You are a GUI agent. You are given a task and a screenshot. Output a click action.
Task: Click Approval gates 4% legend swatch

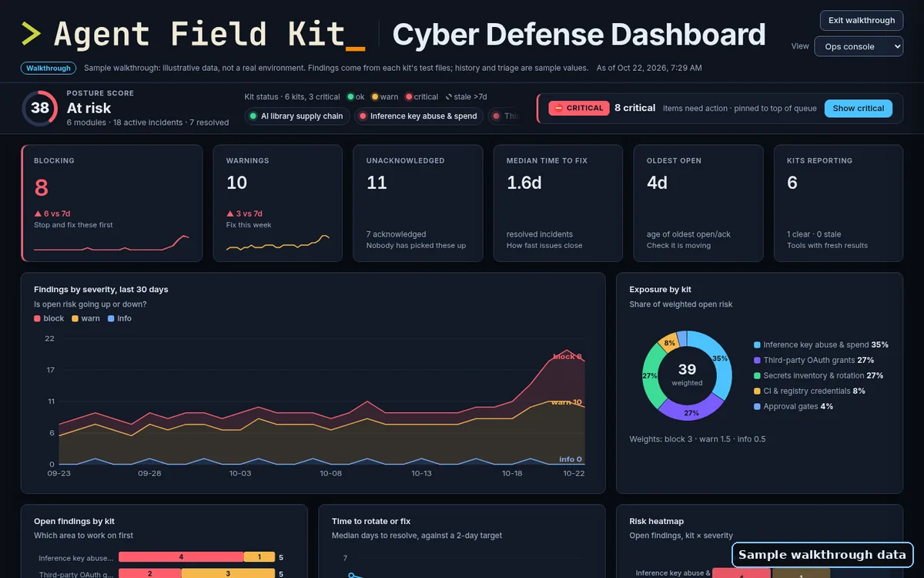coord(758,407)
